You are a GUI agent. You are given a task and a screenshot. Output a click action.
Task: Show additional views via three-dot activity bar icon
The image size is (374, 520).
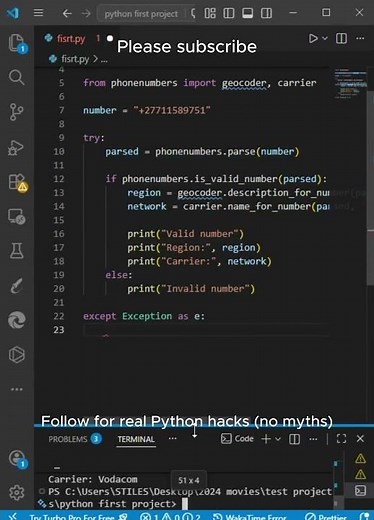(x=16, y=389)
